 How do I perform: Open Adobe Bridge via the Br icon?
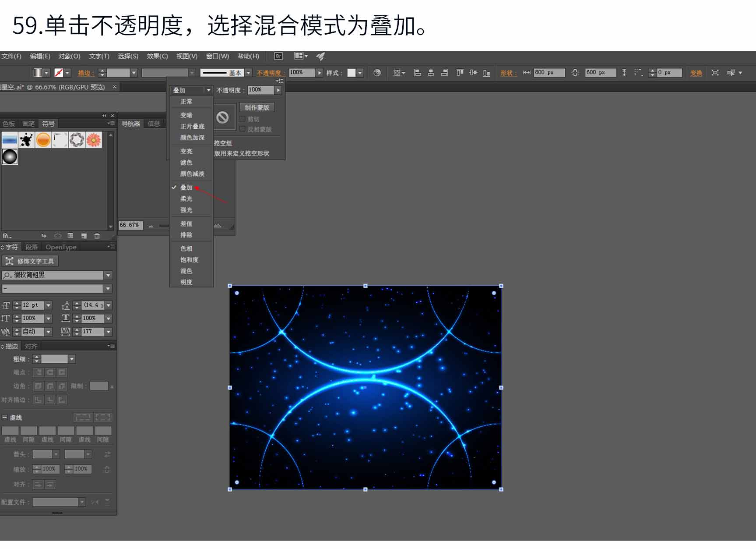(278, 56)
